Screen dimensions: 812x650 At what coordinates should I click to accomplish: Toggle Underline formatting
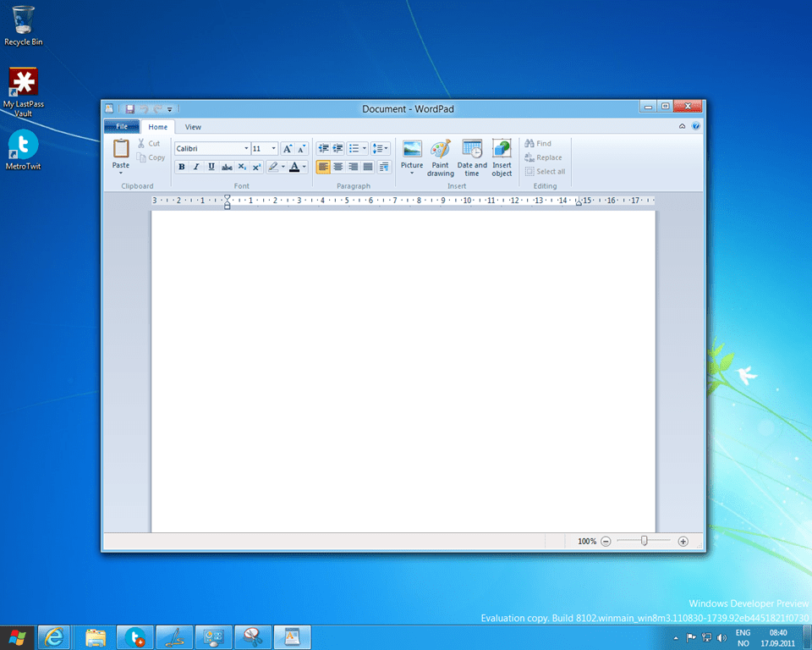pyautogui.click(x=211, y=167)
